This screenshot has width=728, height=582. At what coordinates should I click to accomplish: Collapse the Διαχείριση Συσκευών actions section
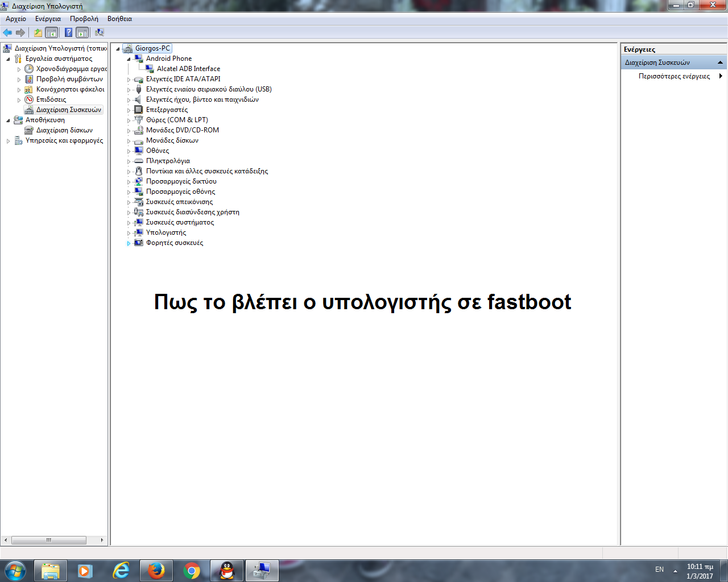(720, 63)
